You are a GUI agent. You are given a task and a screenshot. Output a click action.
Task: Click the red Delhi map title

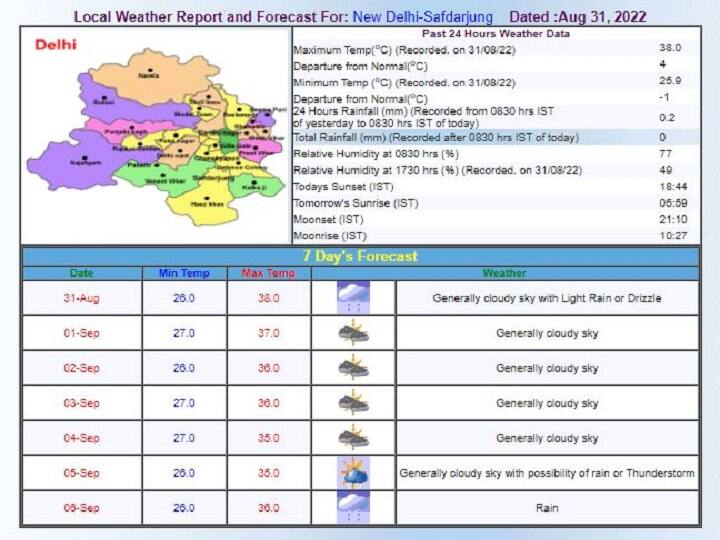click(56, 45)
